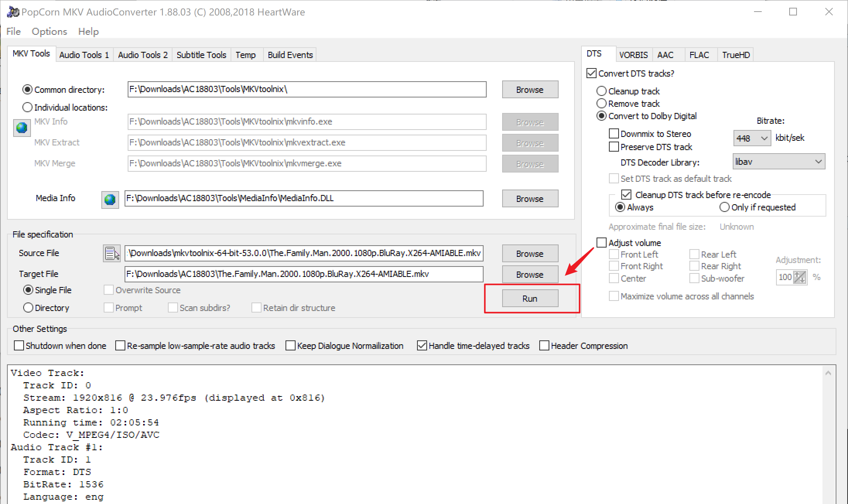Check Shutdown when done
Image resolution: width=848 pixels, height=504 pixels.
click(x=19, y=345)
